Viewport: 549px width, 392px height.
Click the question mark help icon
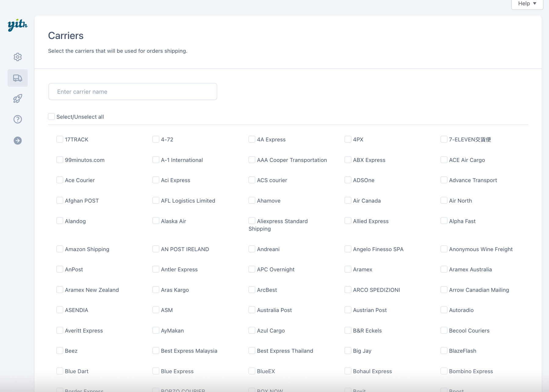[x=18, y=119]
